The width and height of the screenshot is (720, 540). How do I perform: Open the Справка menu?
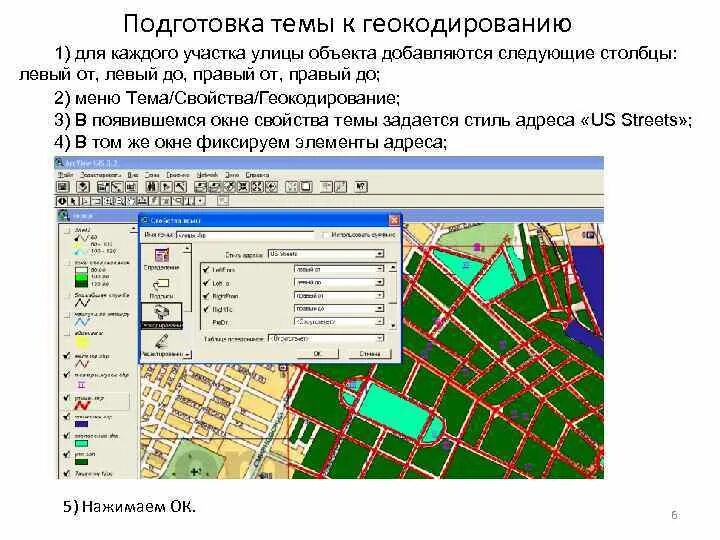pyautogui.click(x=257, y=175)
